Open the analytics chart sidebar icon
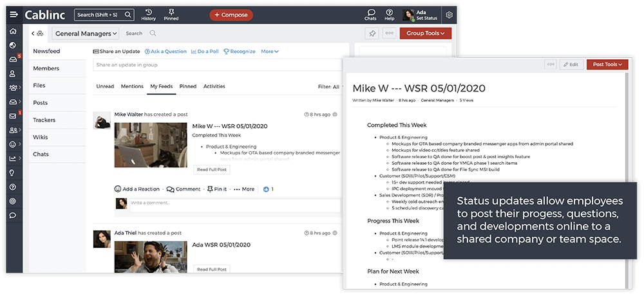This screenshot has width=644, height=296. click(13, 158)
